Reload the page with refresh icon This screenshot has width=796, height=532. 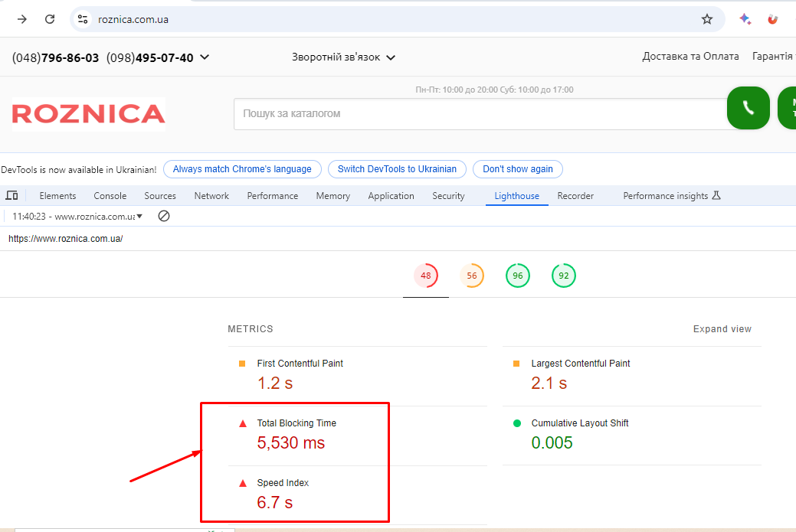point(50,19)
